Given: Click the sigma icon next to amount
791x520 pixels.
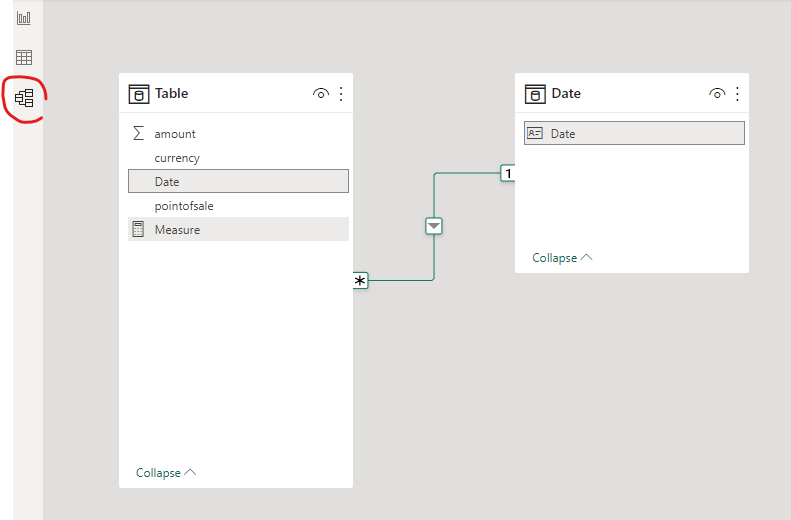Looking at the screenshot, I should point(138,133).
